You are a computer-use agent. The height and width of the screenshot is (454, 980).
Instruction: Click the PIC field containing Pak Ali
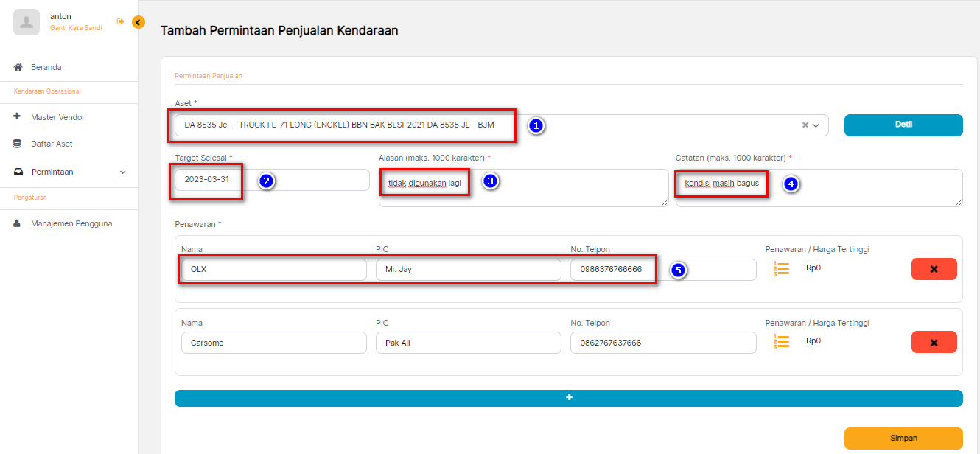468,343
